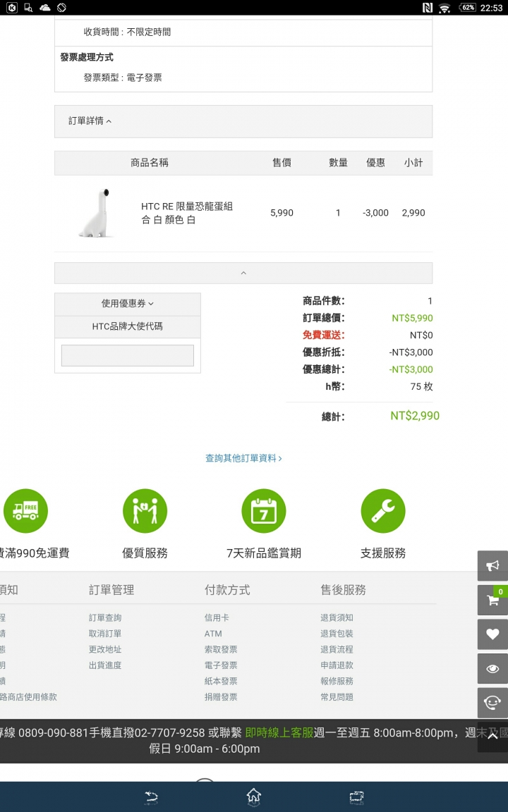This screenshot has height=812, width=508.
Task: Tap the NFC status bar icon
Action: tap(427, 8)
